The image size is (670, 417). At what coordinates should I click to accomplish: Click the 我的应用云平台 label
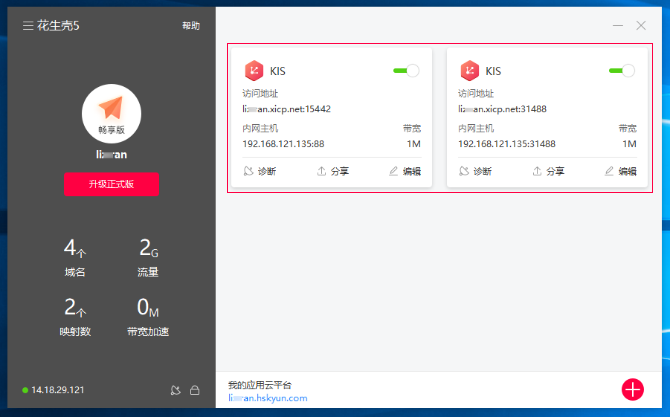pyautogui.click(x=260, y=385)
